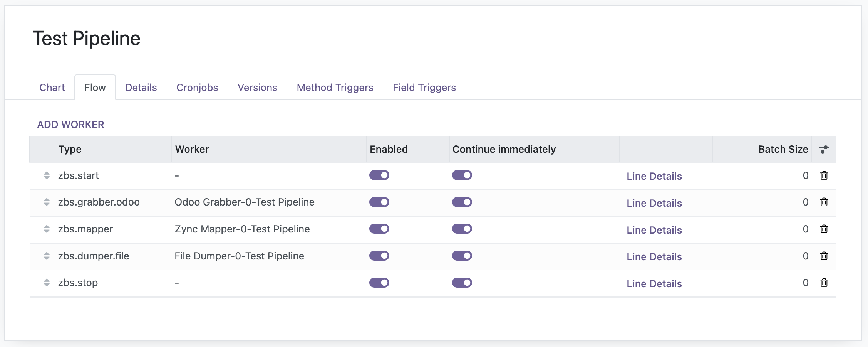
Task: Delete the zbs.start row with trash icon
Action: click(x=824, y=175)
